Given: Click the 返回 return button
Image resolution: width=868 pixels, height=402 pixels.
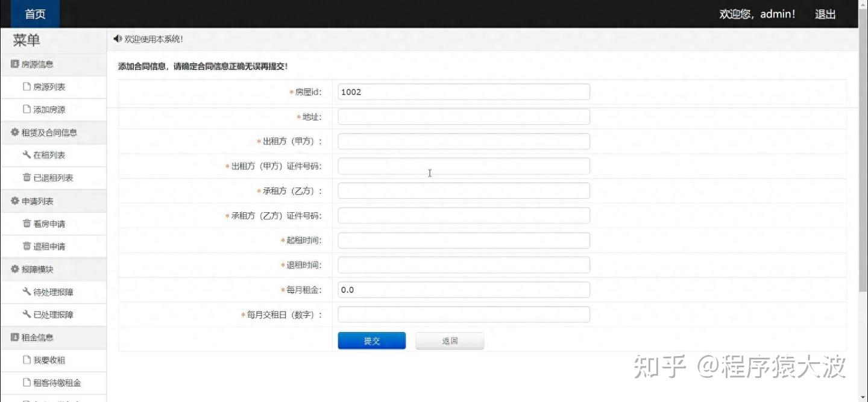Looking at the screenshot, I should tap(449, 340).
